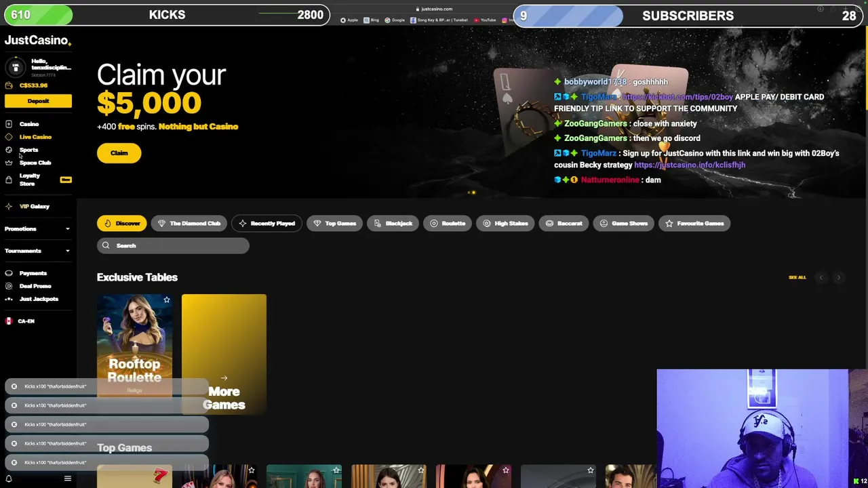
Task: Click the banner carousel indicator dots
Action: tap(471, 192)
